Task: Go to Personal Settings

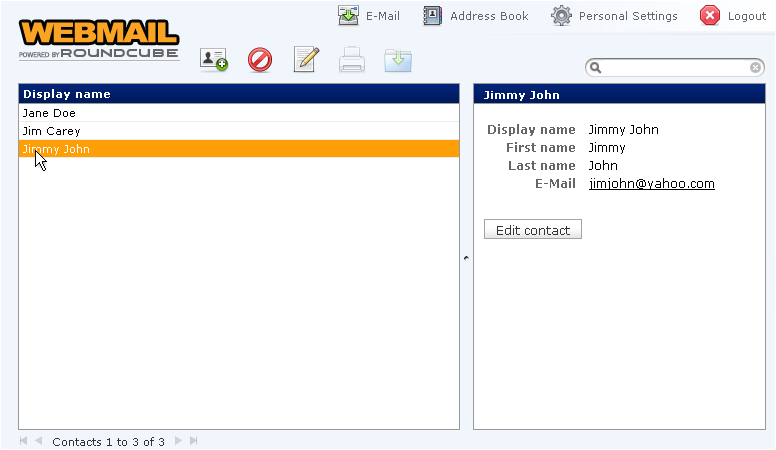Action: point(615,16)
